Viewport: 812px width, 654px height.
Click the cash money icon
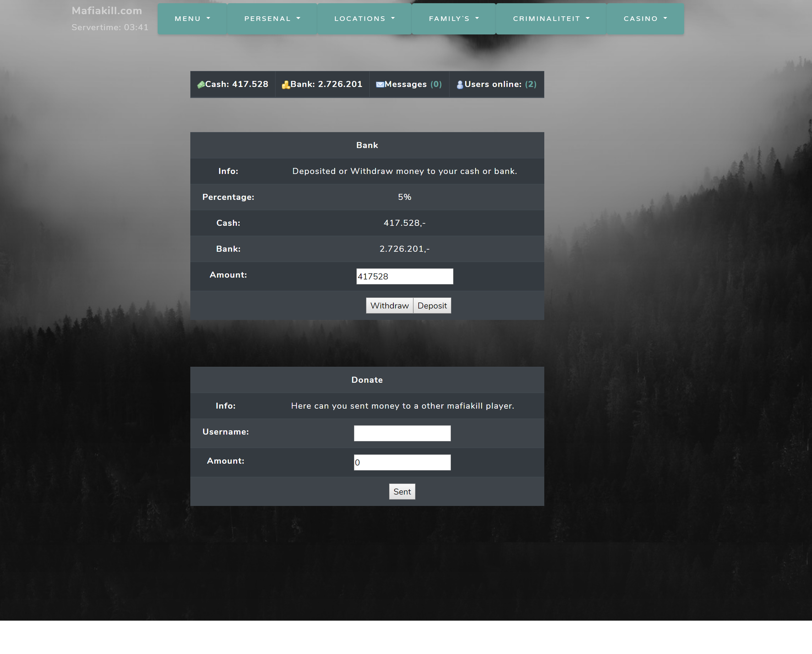[201, 85]
